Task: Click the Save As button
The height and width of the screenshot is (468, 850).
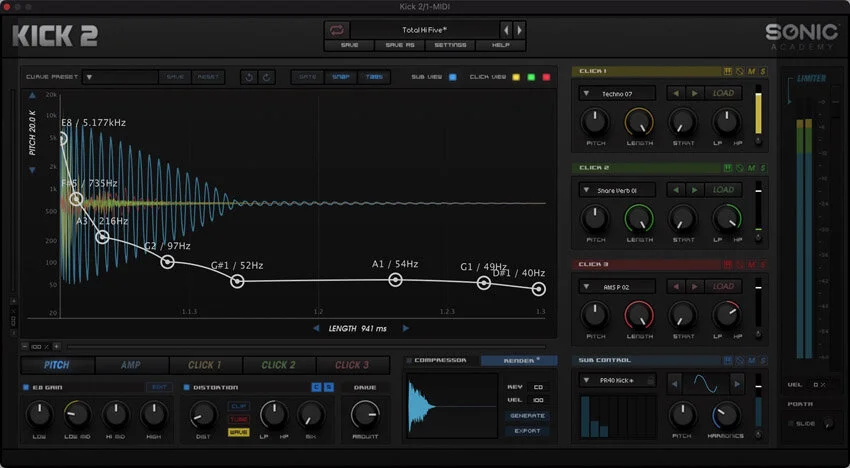Action: pos(400,45)
